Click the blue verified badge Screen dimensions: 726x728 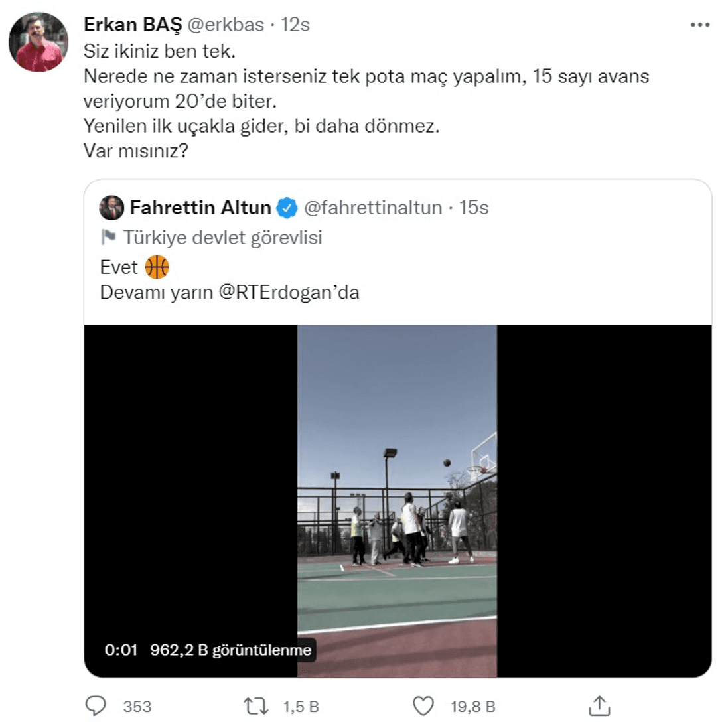pyautogui.click(x=287, y=208)
